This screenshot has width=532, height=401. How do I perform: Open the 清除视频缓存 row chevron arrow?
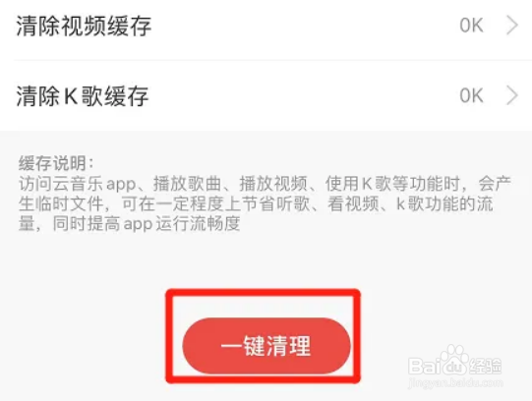(x=512, y=26)
